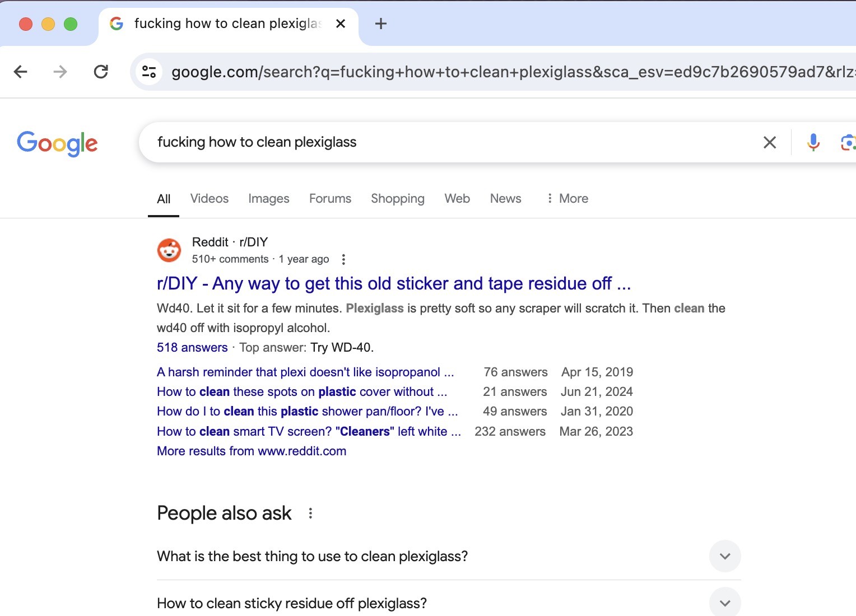Expand "How to clean sticky residue" question
The height and width of the screenshot is (616, 856).
pyautogui.click(x=724, y=603)
